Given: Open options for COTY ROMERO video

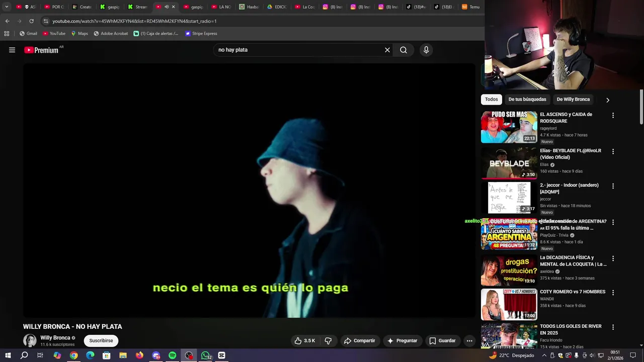Looking at the screenshot, I should coord(613,293).
